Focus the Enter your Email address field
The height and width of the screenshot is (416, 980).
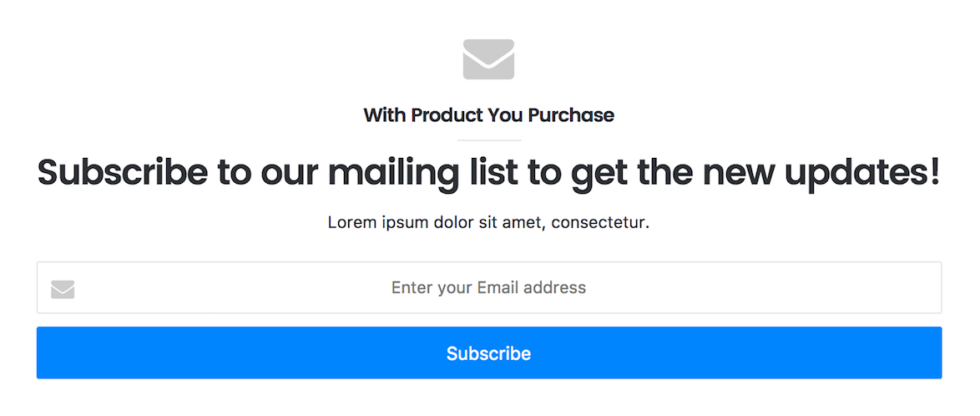489,287
